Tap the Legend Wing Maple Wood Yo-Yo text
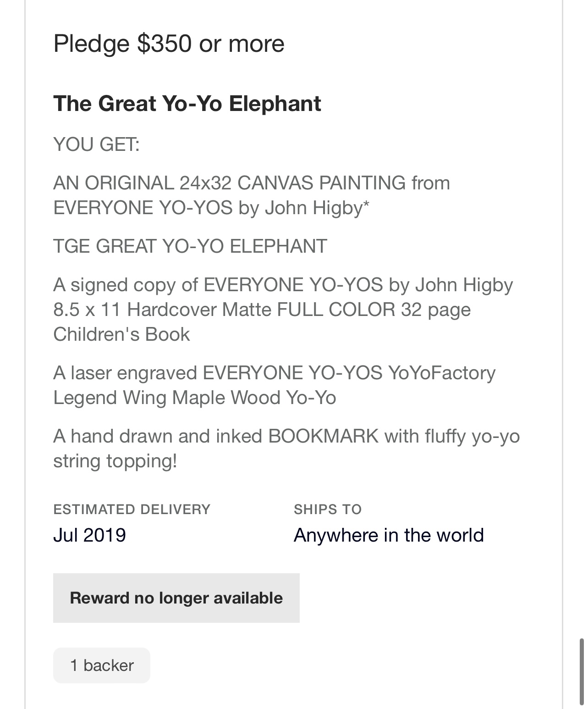This screenshot has width=588, height=709. [x=195, y=398]
